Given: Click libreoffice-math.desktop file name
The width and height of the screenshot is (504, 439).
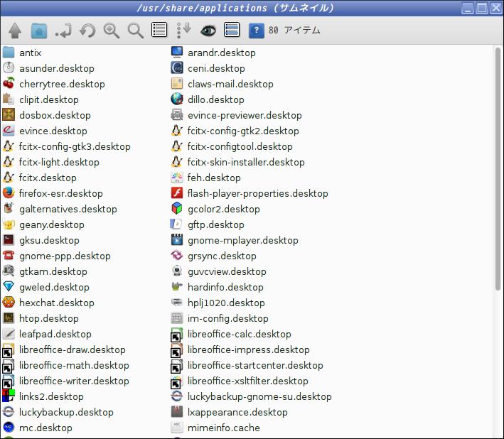Looking at the screenshot, I should [x=74, y=365].
